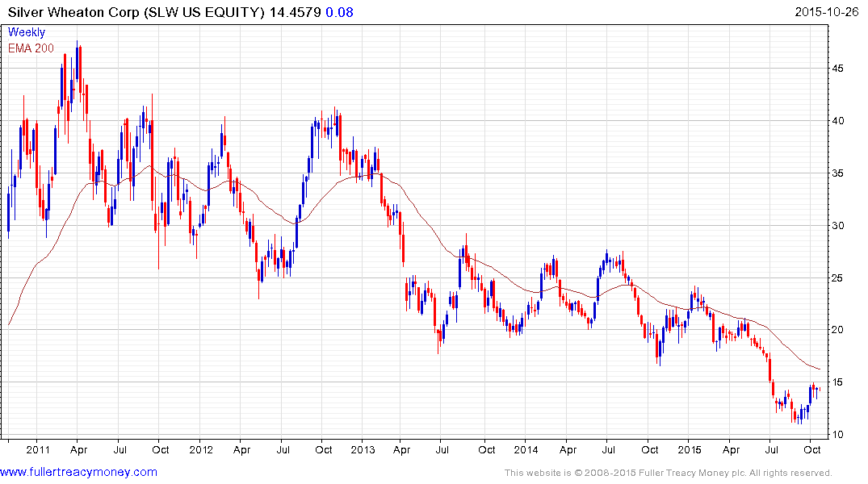
Task: Click the last Oct label on the time axis
Action: [812, 449]
